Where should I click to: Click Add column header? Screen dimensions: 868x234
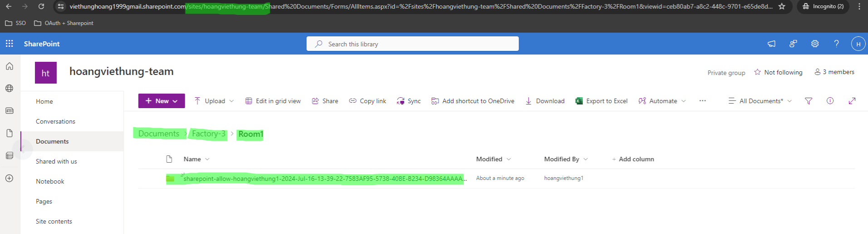click(x=633, y=159)
